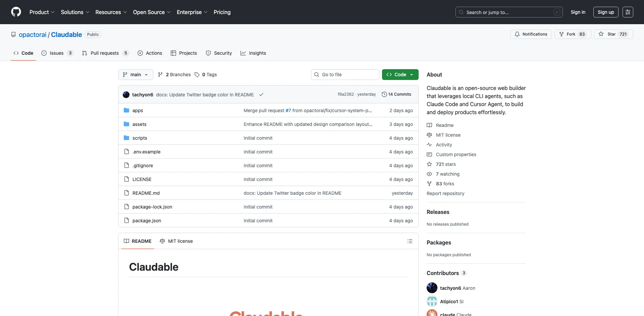The width and height of the screenshot is (644, 316).
Task: Fork the repository
Action: tap(572, 34)
